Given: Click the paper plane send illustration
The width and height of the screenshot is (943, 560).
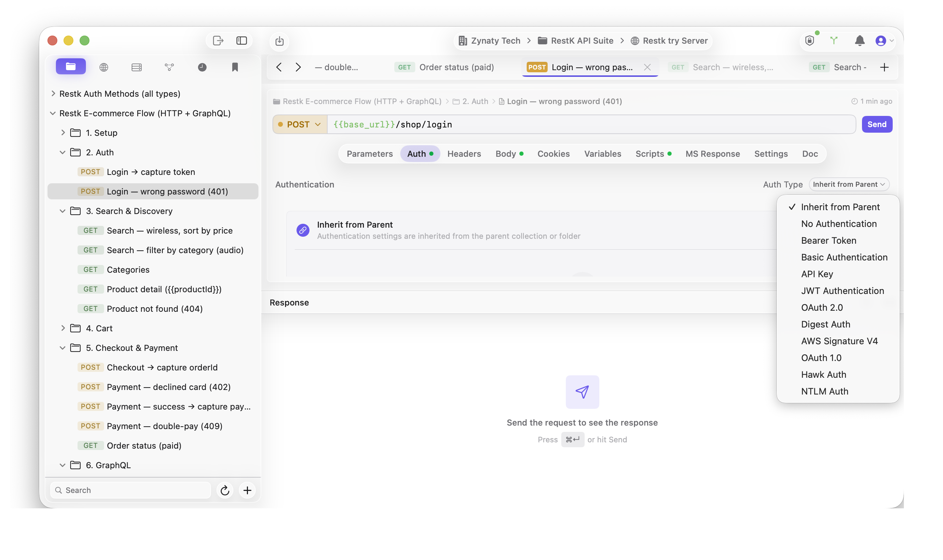Looking at the screenshot, I should click(582, 392).
